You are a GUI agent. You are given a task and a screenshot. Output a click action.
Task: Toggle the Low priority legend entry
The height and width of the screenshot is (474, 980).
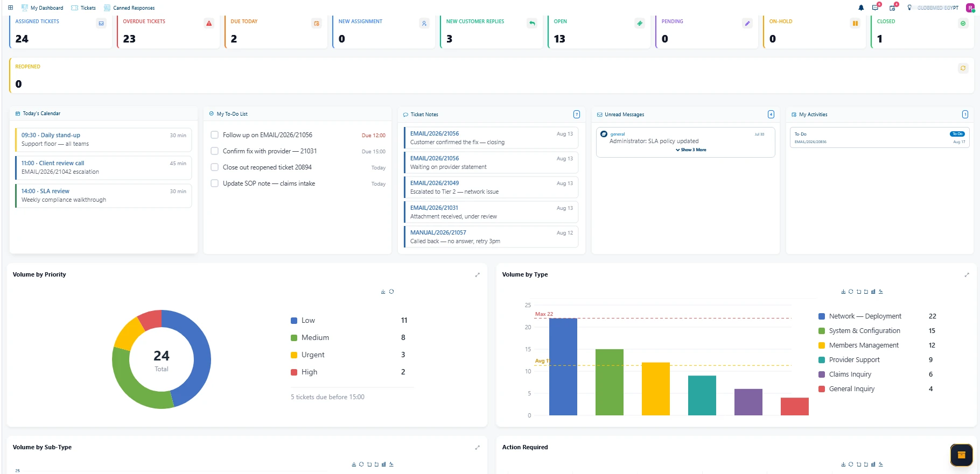pos(303,320)
